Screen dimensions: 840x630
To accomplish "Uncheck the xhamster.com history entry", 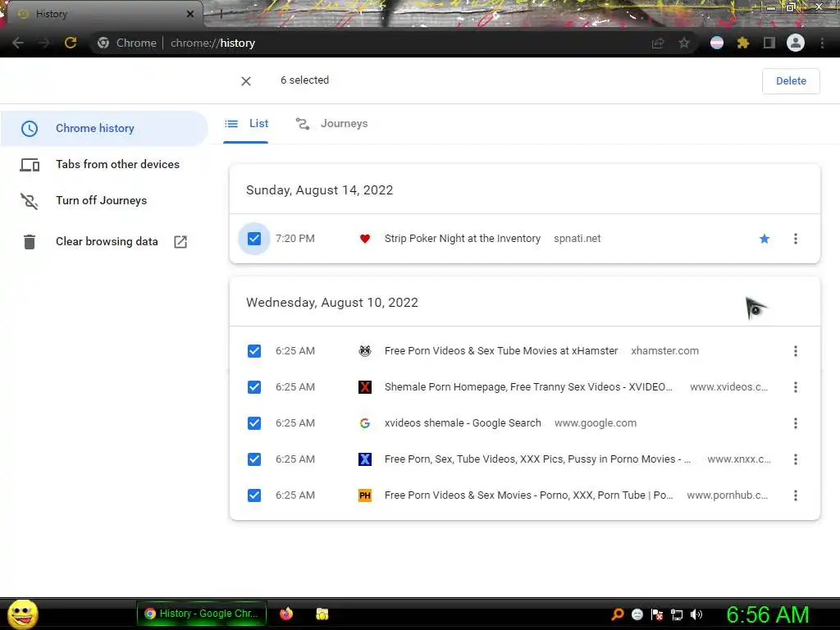I will point(254,351).
